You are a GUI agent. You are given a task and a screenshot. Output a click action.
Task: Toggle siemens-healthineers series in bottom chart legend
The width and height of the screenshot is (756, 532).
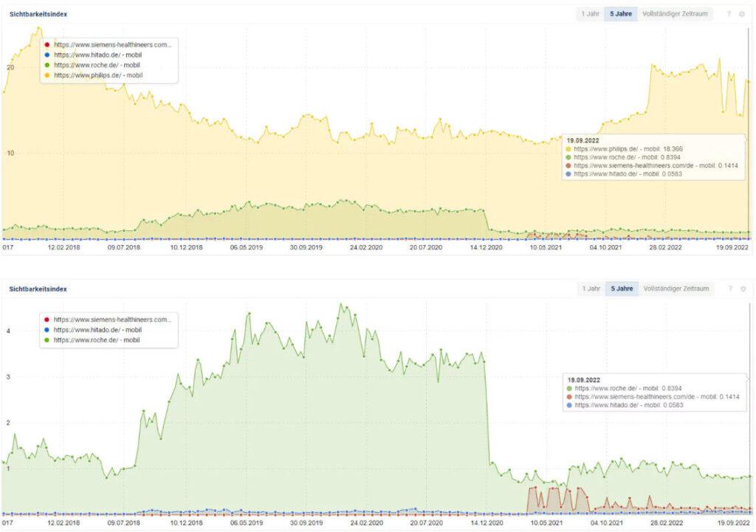111,319
